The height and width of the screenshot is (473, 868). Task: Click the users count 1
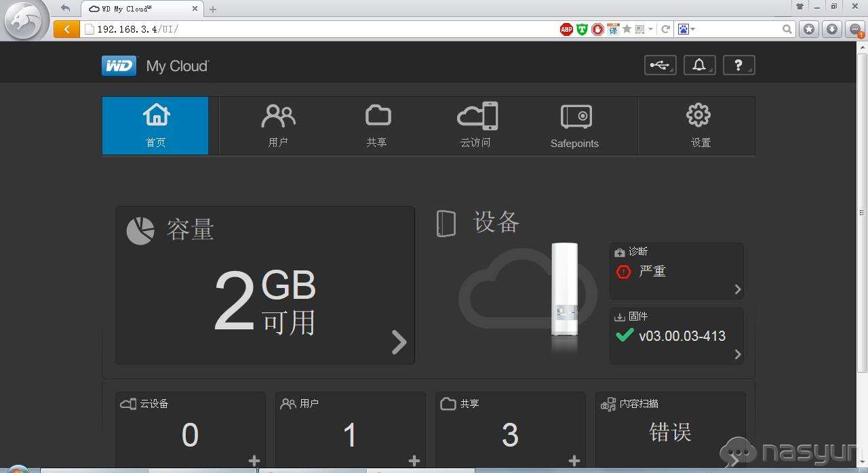coord(351,435)
